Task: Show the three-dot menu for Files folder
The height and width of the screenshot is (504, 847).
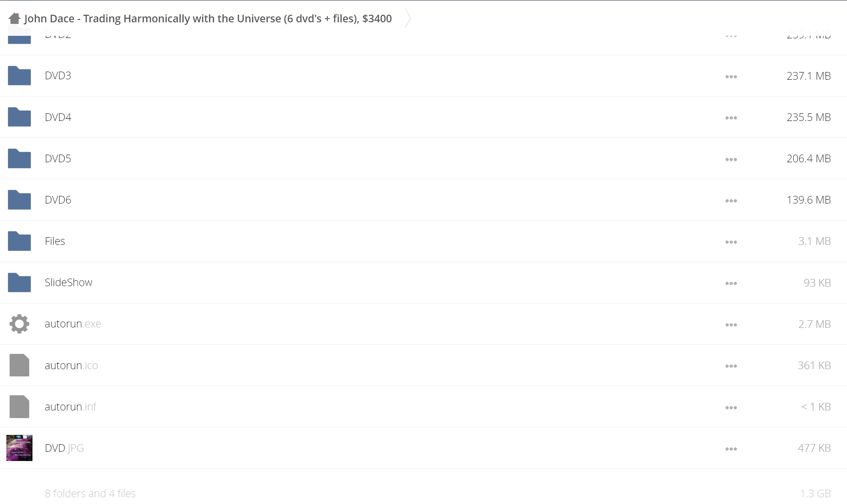Action: (x=731, y=242)
